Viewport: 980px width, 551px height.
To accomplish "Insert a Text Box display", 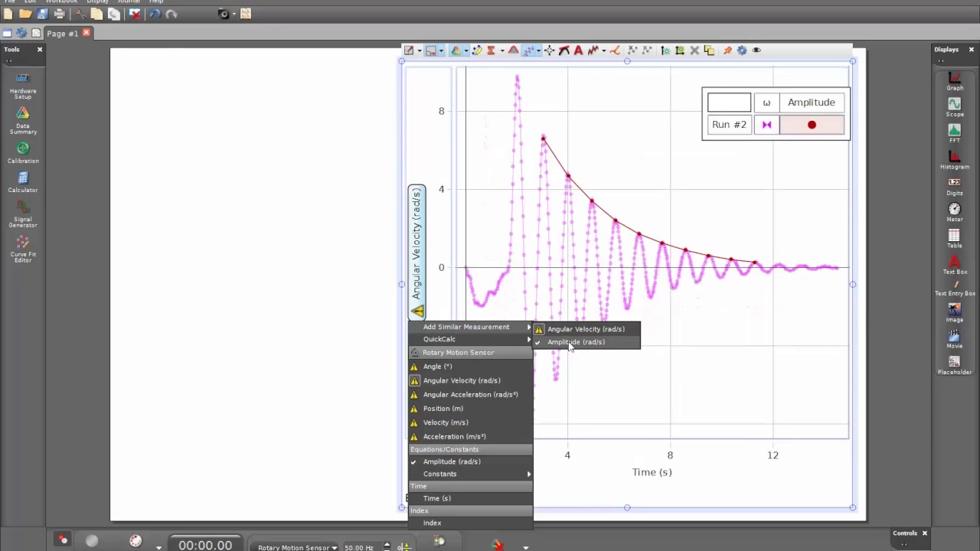I will click(x=955, y=265).
